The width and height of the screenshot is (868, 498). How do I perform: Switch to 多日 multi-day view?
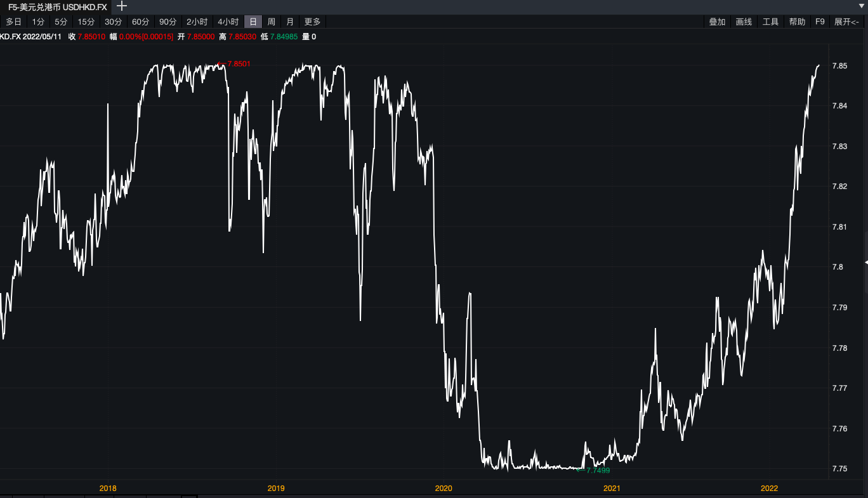pyautogui.click(x=14, y=22)
